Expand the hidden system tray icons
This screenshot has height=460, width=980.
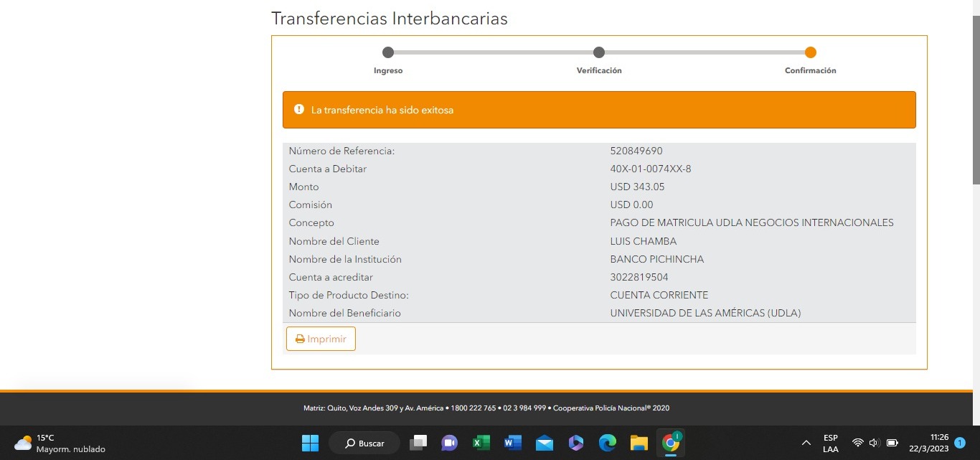(806, 443)
